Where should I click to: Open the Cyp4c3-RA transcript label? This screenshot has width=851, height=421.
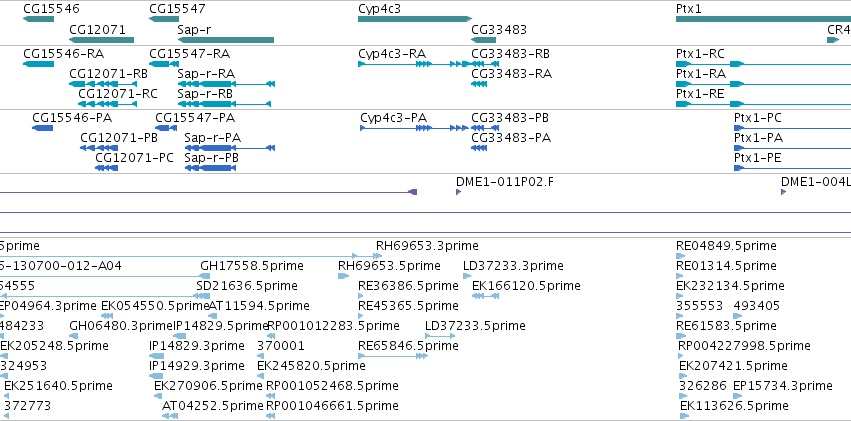(392, 54)
